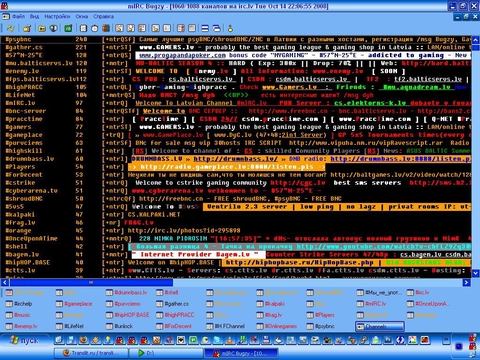Open the Настройки menu
This screenshot has width=480, height=360.
(x=57, y=16)
